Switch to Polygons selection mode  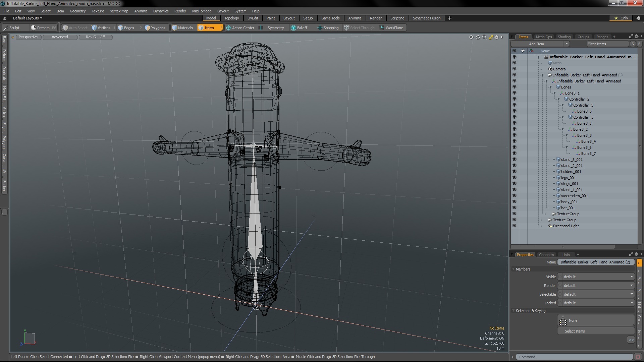[155, 28]
